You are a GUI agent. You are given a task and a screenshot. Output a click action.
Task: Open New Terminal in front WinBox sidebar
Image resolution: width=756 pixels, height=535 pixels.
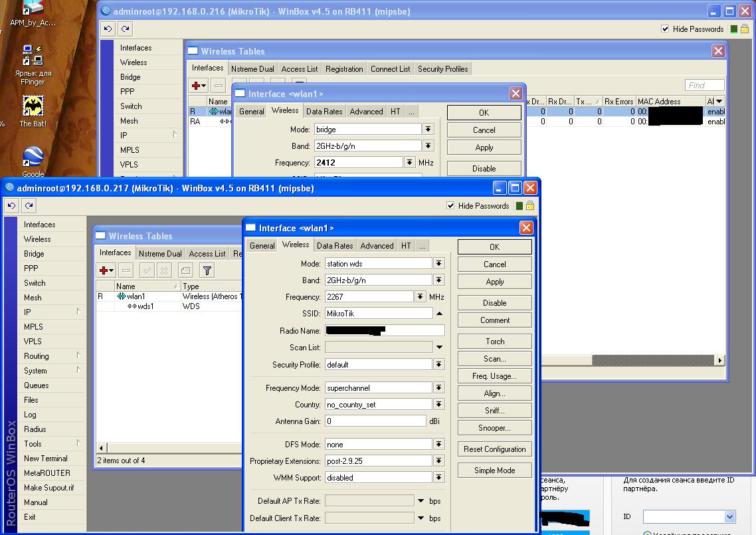(x=52, y=459)
